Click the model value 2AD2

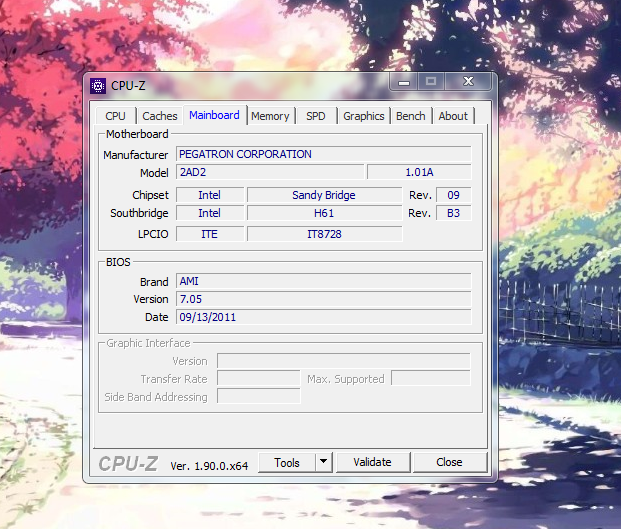click(x=270, y=172)
